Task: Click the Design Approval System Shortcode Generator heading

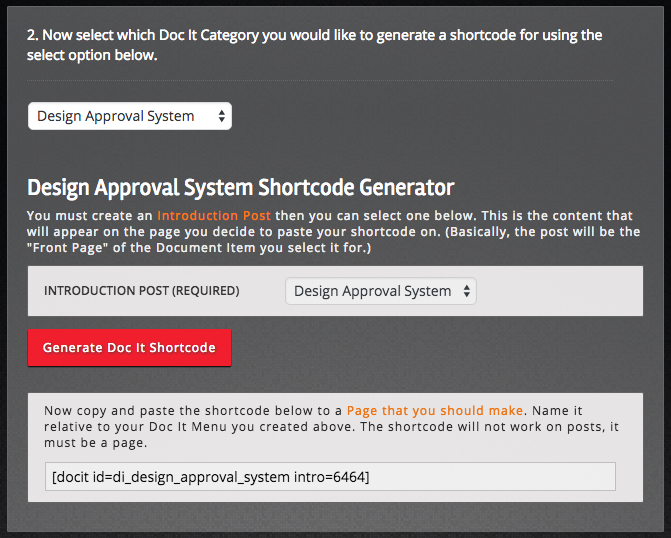Action: (240, 187)
